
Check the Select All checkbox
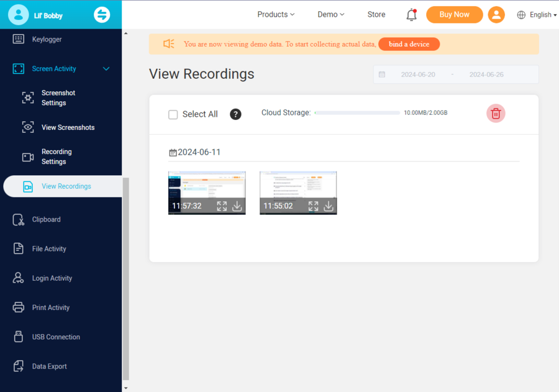(173, 114)
